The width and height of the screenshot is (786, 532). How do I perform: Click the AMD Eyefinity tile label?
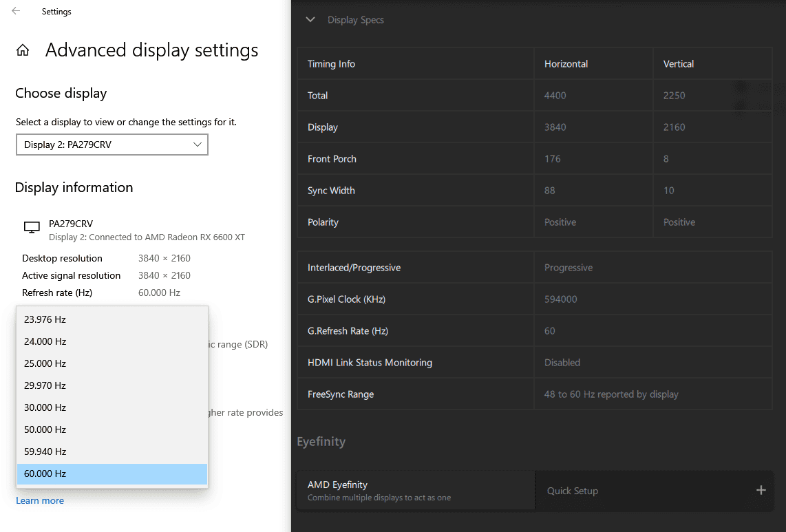point(338,485)
